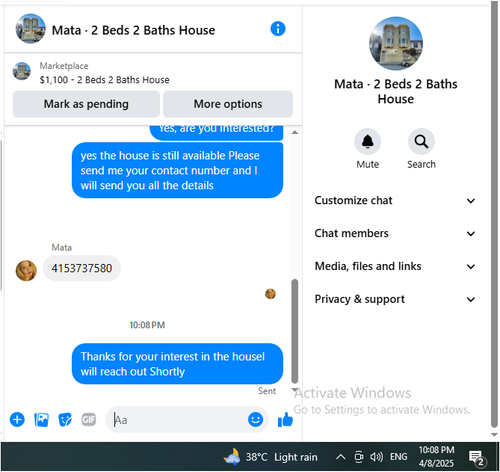Search in conversation with magnifier icon

421,142
